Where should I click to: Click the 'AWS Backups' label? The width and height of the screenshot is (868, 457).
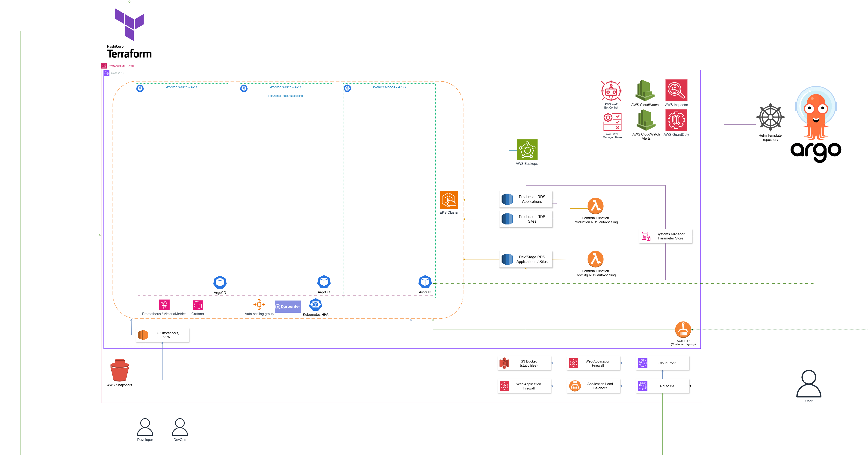[527, 163]
